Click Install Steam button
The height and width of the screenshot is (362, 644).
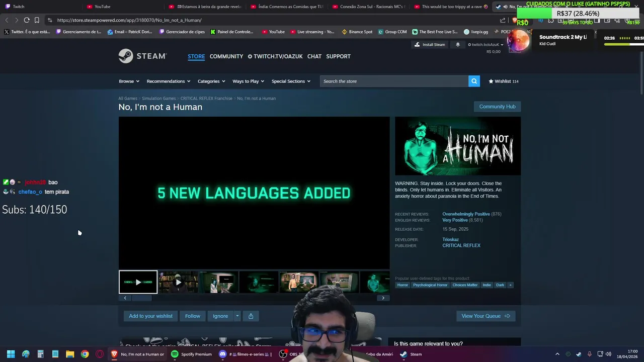point(430,44)
